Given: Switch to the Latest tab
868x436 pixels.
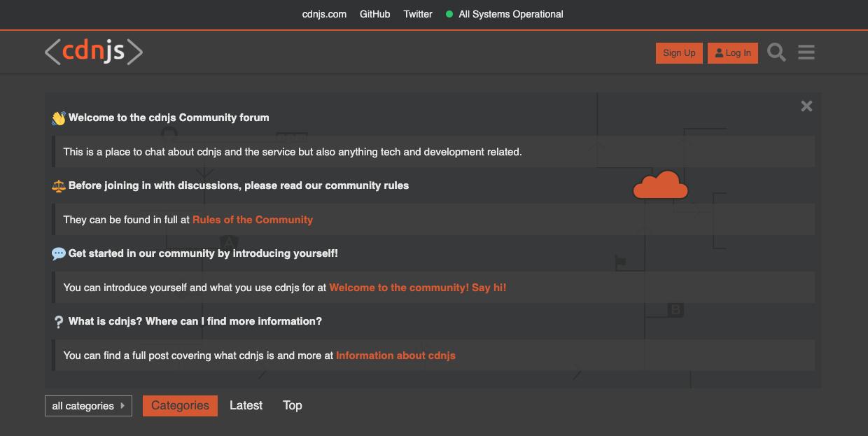Looking at the screenshot, I should point(246,406).
